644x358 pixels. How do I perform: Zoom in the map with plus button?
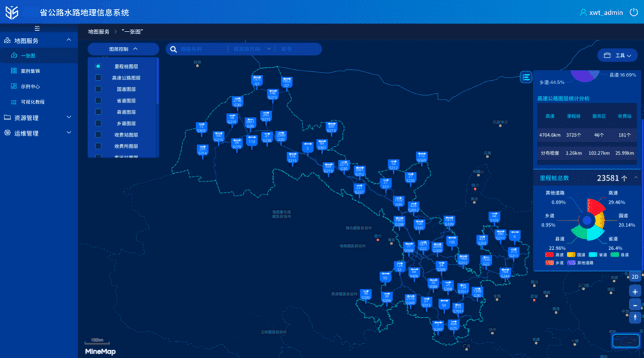click(x=635, y=291)
